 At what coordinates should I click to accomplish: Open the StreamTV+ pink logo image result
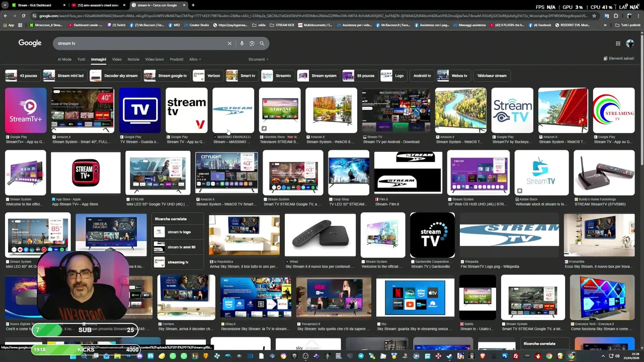[x=26, y=111]
